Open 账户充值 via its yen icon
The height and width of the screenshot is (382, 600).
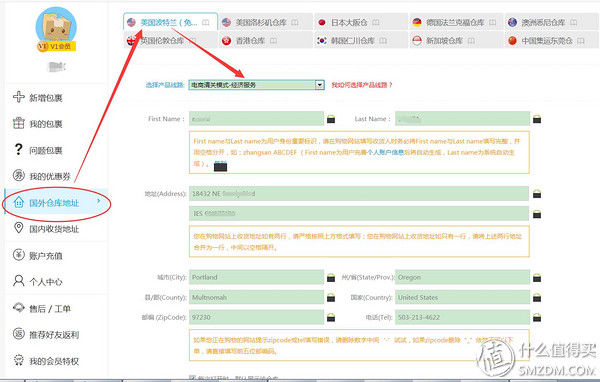pos(19,254)
